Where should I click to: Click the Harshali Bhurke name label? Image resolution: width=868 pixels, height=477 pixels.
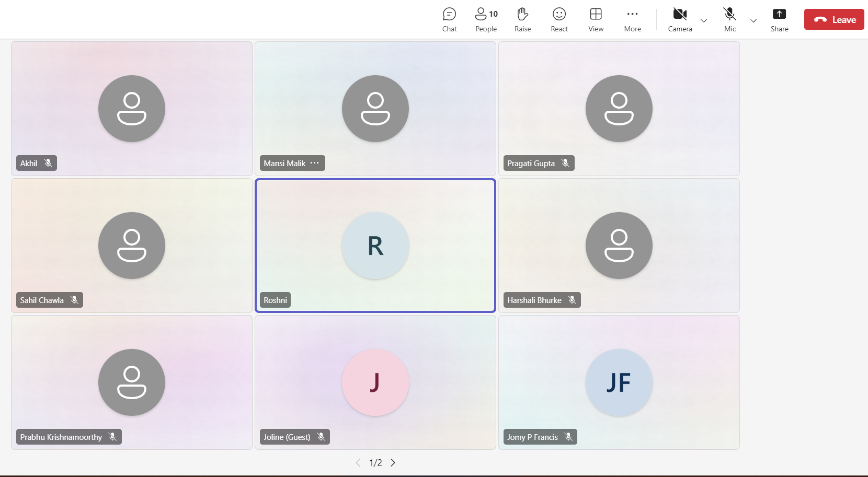pos(534,300)
